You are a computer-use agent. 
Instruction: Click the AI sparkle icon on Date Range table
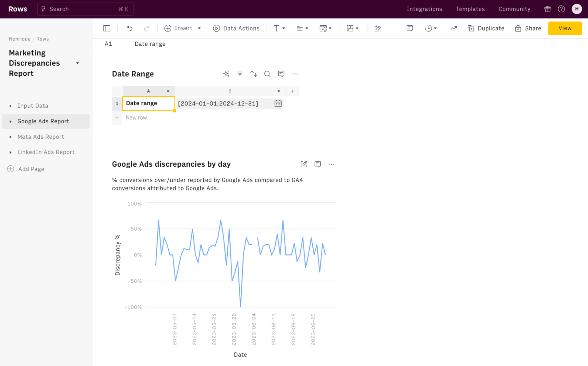pyautogui.click(x=226, y=74)
